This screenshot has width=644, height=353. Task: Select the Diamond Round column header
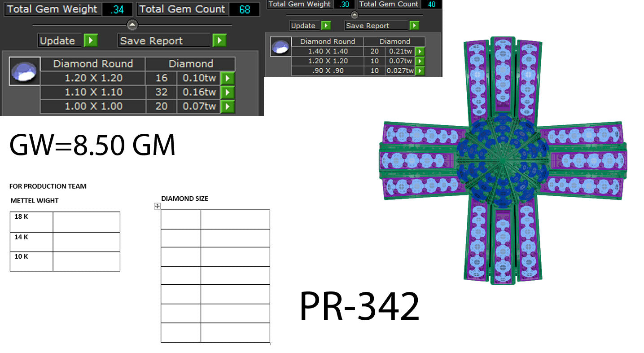(x=92, y=63)
